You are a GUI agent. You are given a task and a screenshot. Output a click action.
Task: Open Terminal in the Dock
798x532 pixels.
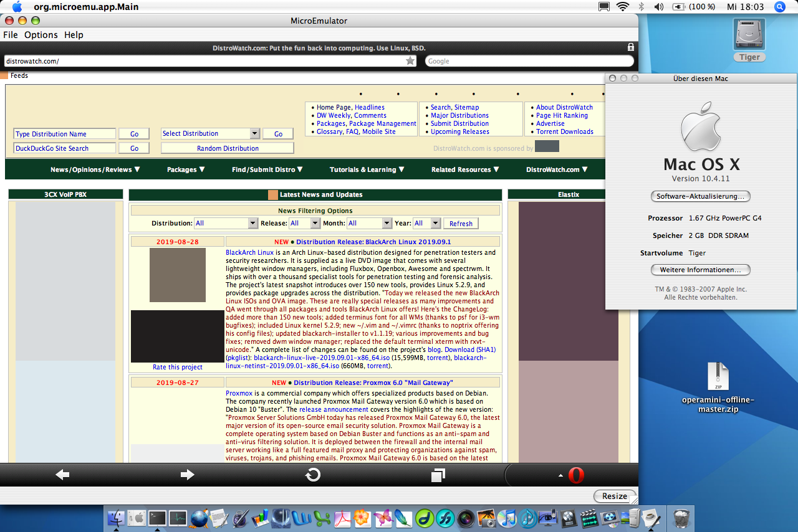(157, 518)
